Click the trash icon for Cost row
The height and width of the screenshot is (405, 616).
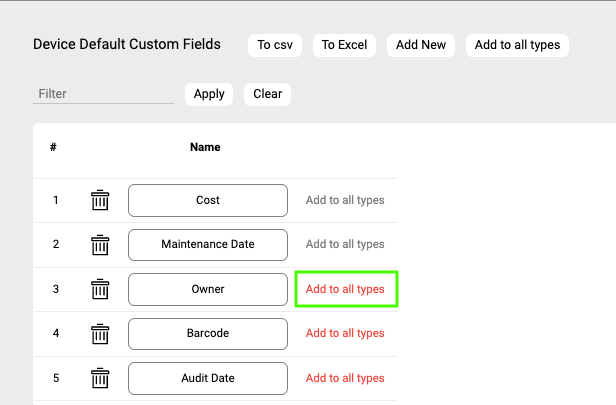pos(100,200)
